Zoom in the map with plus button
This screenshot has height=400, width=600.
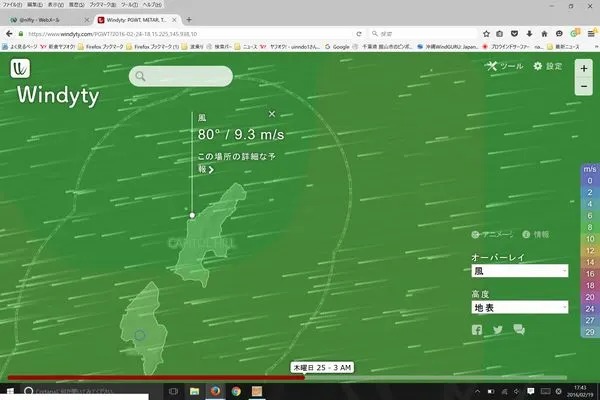pos(584,69)
